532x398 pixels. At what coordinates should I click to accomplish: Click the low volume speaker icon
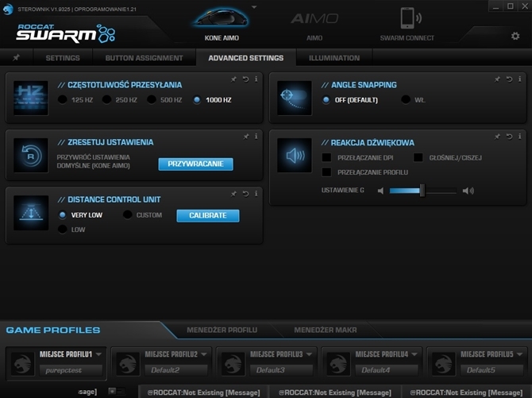[x=380, y=191]
